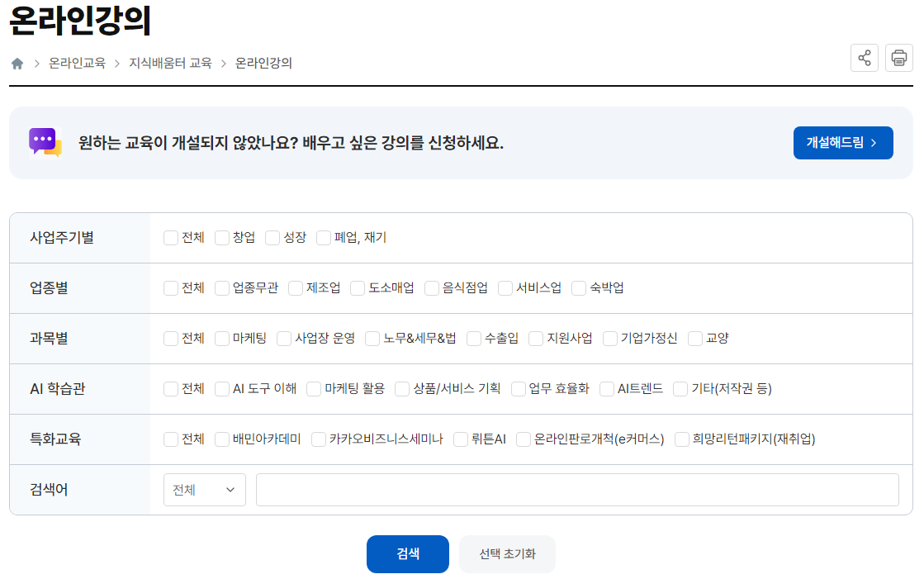The image size is (924, 579).
Task: Check the 도소매업 checkbox
Action: tap(358, 287)
